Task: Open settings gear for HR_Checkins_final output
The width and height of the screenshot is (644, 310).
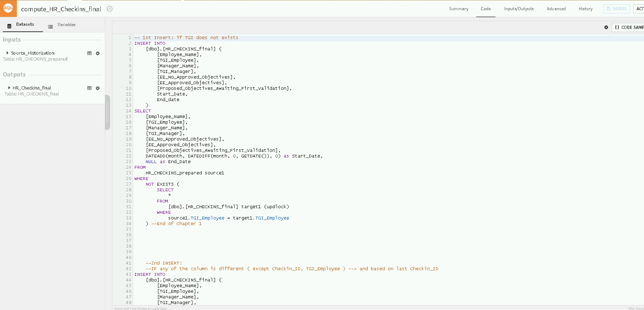Action: coord(98,88)
